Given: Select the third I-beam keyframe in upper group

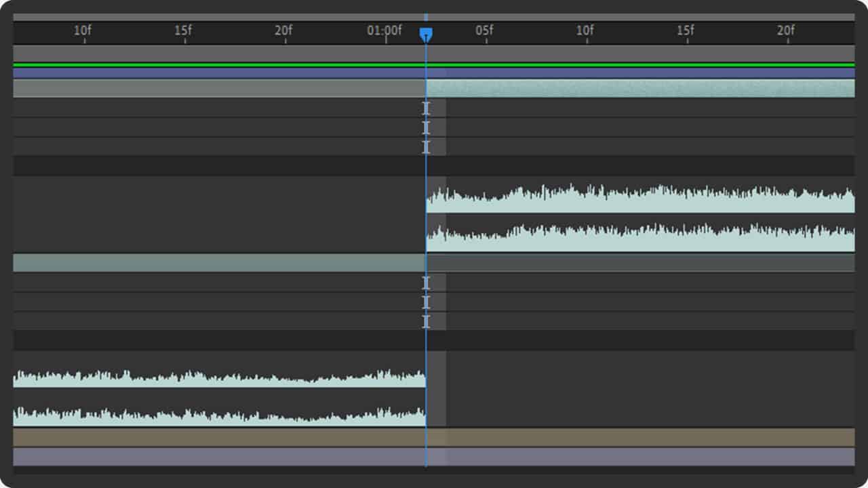Looking at the screenshot, I should [426, 146].
